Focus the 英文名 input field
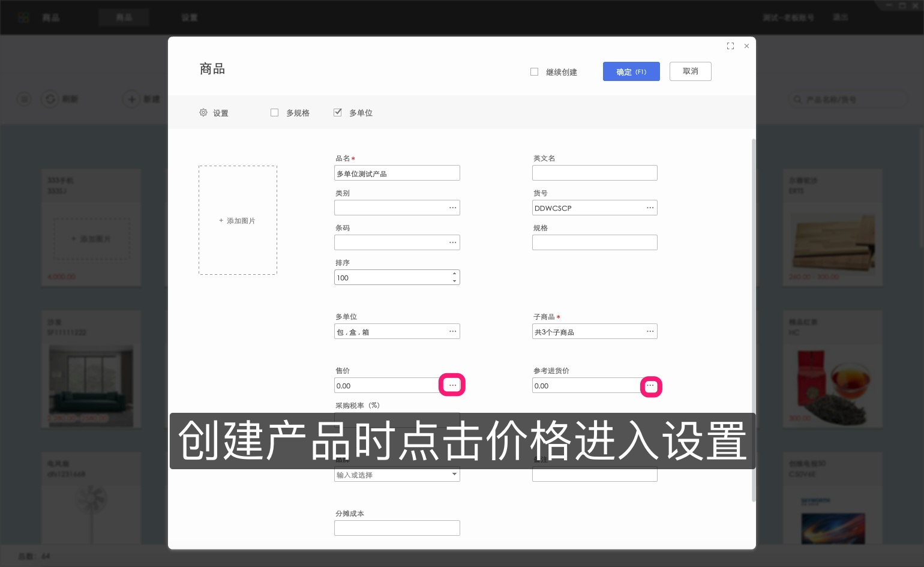924x567 pixels. tap(595, 173)
